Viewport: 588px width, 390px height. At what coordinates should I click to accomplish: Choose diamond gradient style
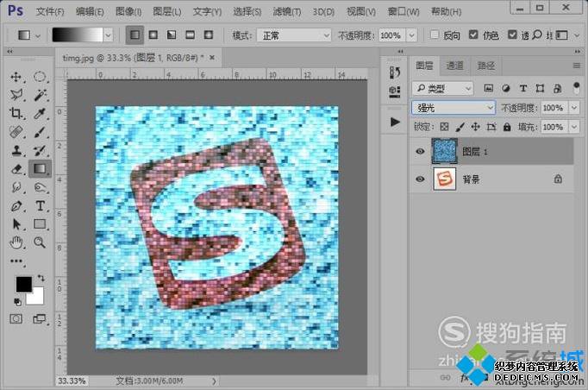click(209, 35)
